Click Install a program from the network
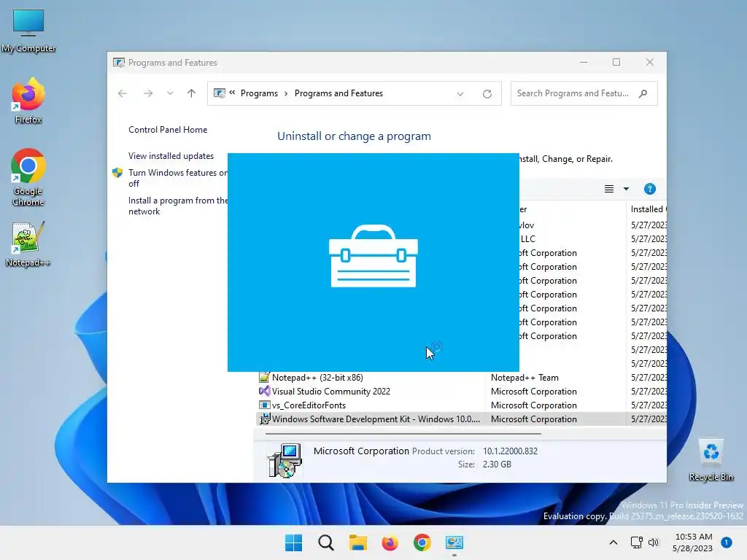747x560 pixels. point(178,206)
